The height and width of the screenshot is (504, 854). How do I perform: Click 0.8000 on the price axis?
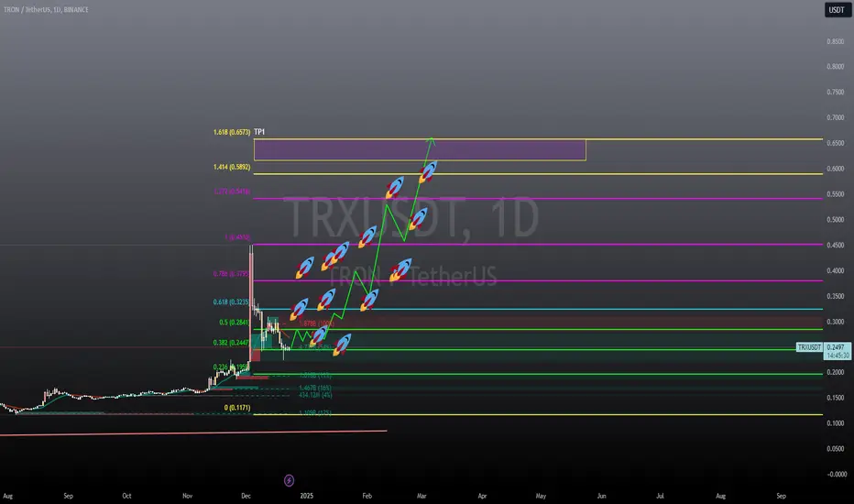pyautogui.click(x=835, y=67)
